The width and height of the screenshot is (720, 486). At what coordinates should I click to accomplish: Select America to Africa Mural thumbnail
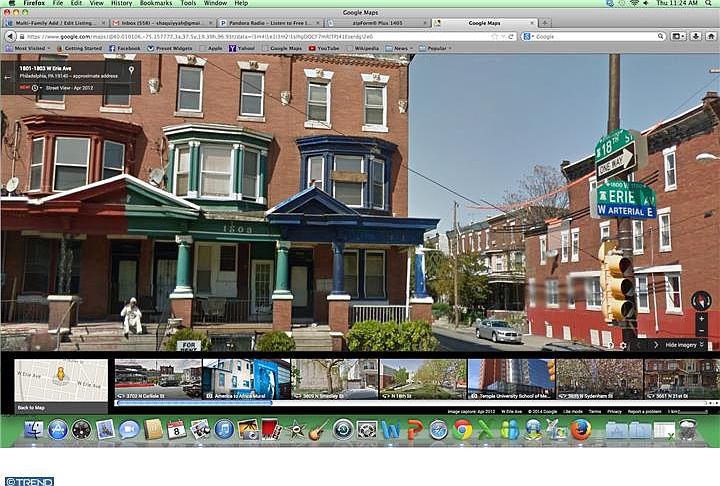pyautogui.click(x=246, y=379)
